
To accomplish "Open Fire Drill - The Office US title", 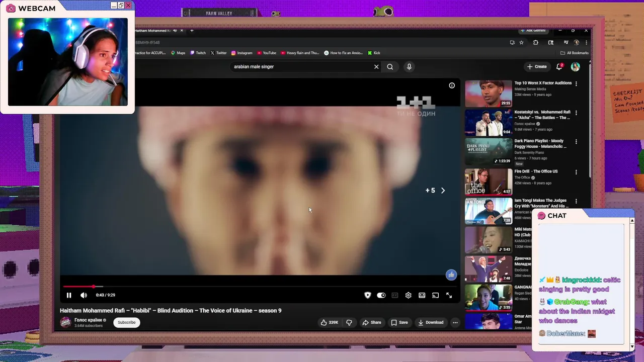I will [536, 171].
